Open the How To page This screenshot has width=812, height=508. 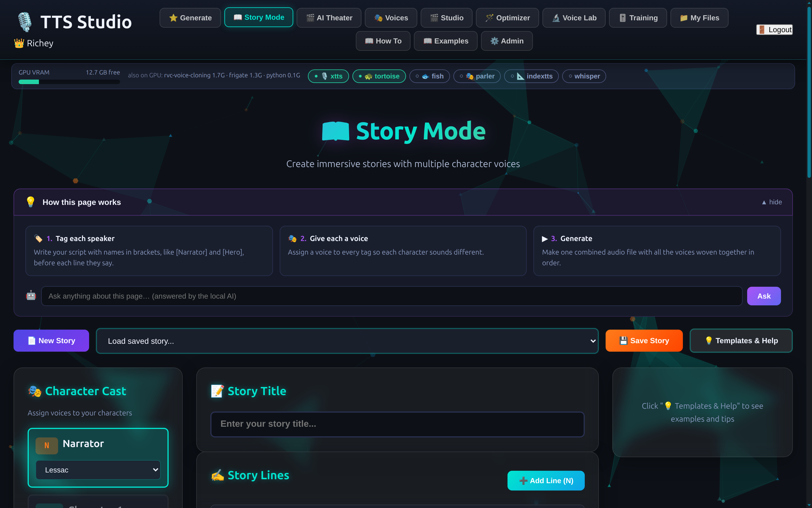coord(383,41)
